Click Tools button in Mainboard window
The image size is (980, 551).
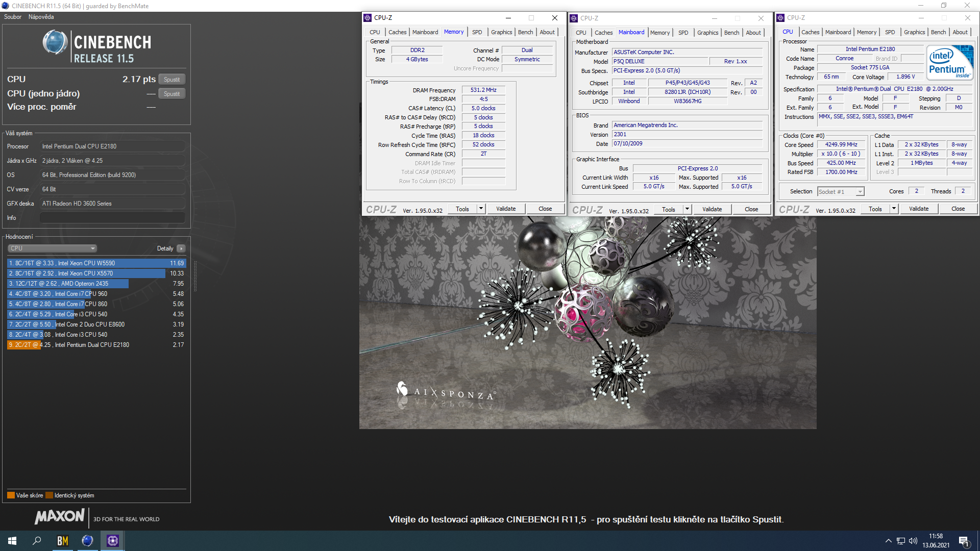pos(669,209)
